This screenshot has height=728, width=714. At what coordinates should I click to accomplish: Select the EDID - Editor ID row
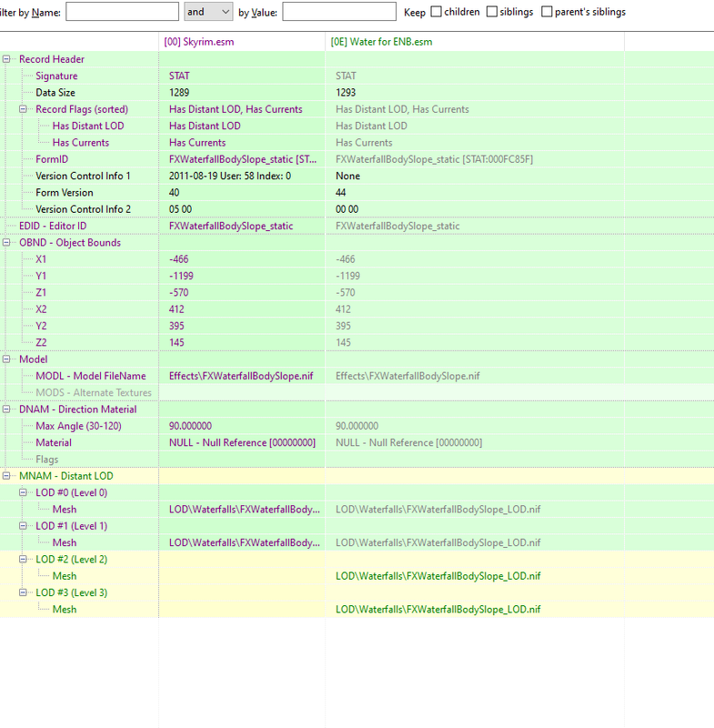click(53, 226)
